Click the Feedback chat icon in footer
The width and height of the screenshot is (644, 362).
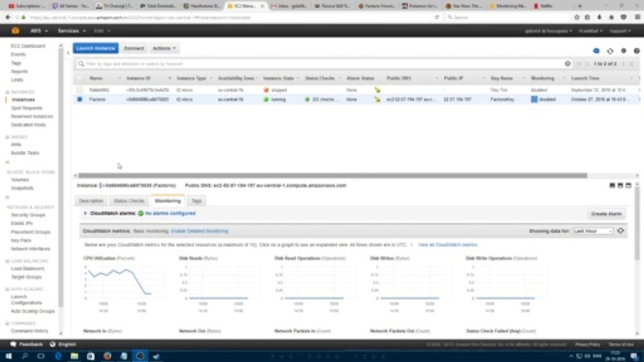(14, 344)
